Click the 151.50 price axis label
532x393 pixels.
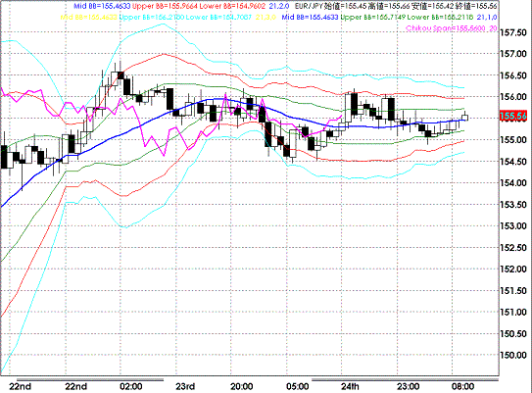click(513, 290)
